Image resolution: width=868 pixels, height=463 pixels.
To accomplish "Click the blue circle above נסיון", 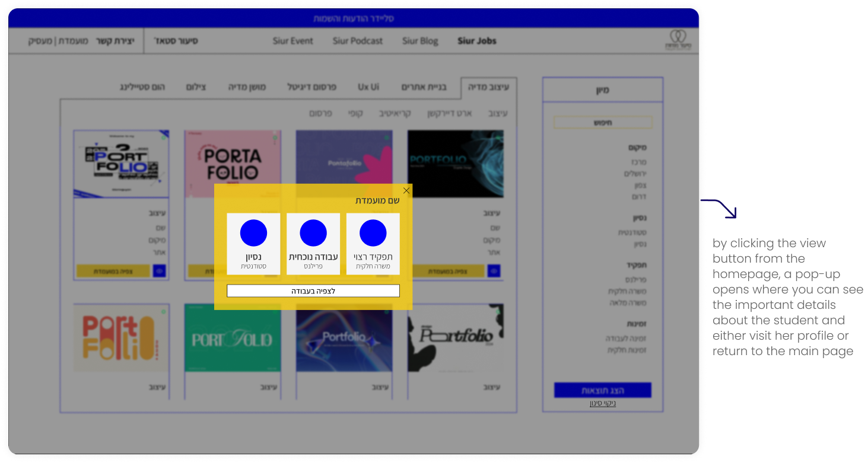I will pyautogui.click(x=253, y=233).
